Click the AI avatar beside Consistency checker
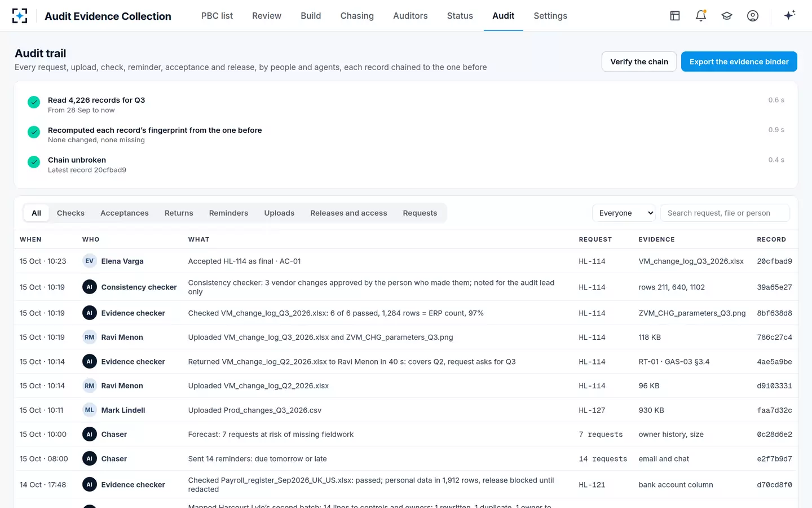 90,287
